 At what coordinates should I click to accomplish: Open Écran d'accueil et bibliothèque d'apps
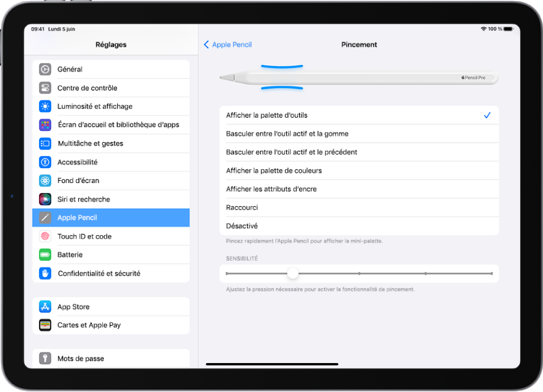pos(111,125)
